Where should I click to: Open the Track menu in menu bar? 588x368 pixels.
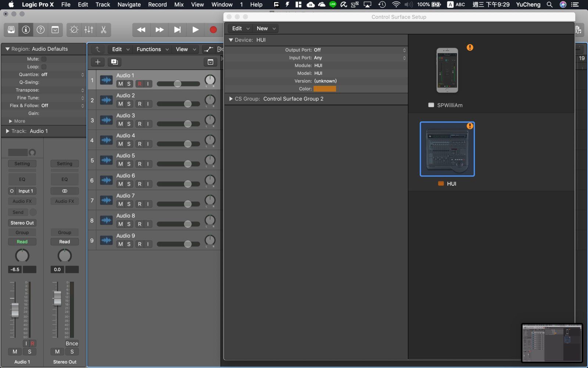coord(103,4)
